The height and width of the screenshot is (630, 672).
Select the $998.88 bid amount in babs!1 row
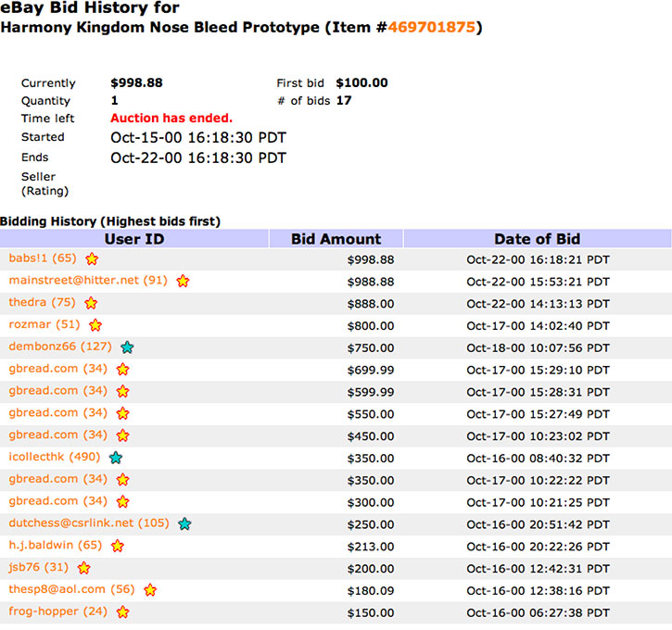click(x=370, y=260)
